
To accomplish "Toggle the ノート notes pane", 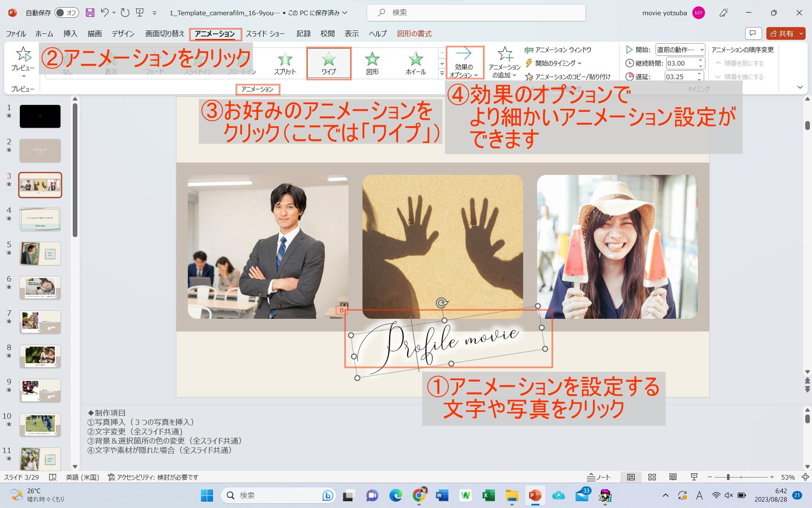I will tap(599, 477).
